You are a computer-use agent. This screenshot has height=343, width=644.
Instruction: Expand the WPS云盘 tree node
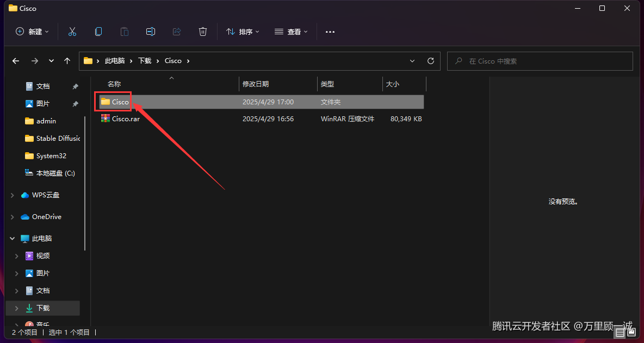coord(13,195)
